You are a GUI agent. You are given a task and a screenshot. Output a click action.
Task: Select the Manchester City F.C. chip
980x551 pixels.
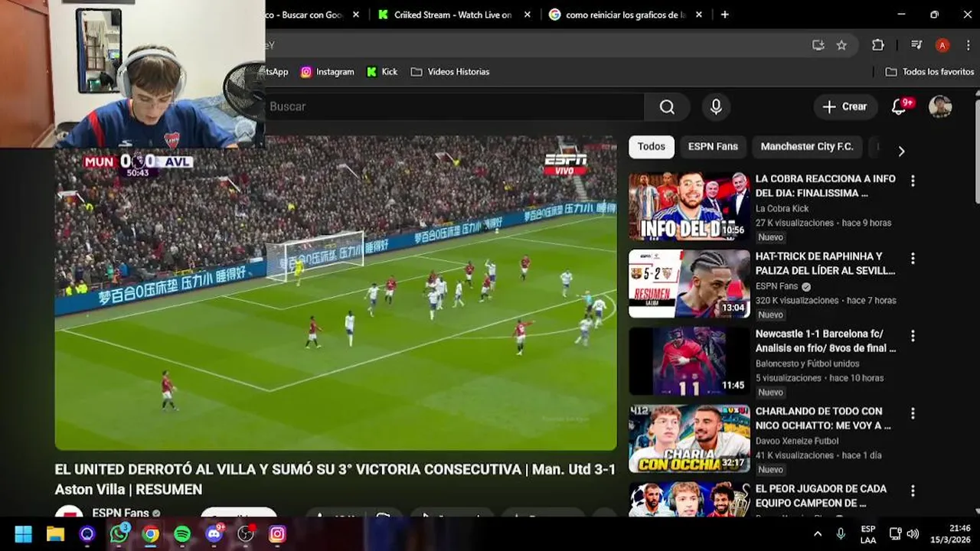tap(807, 147)
